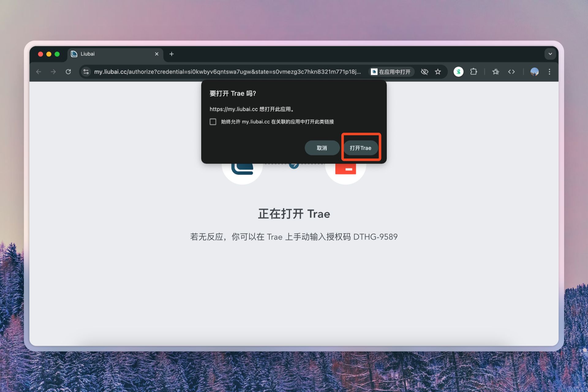The width and height of the screenshot is (588, 392).
Task: Open the profile avatar menu
Action: [534, 72]
